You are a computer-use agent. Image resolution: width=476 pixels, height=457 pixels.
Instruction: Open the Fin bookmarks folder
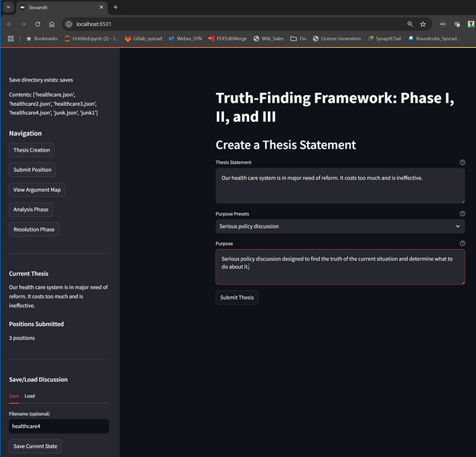point(298,39)
